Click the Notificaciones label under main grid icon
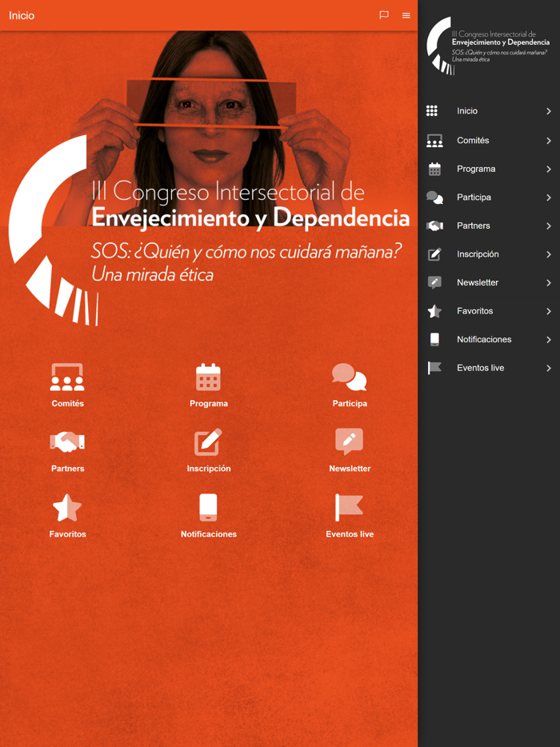The height and width of the screenshot is (747, 560). pos(209,534)
